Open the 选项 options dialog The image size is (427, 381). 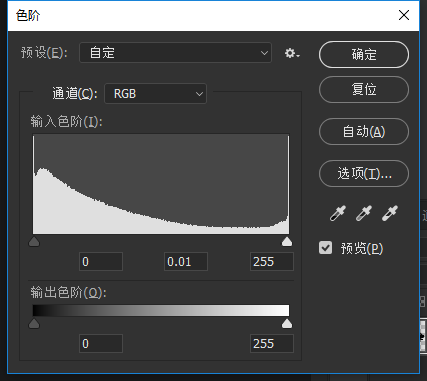[364, 173]
